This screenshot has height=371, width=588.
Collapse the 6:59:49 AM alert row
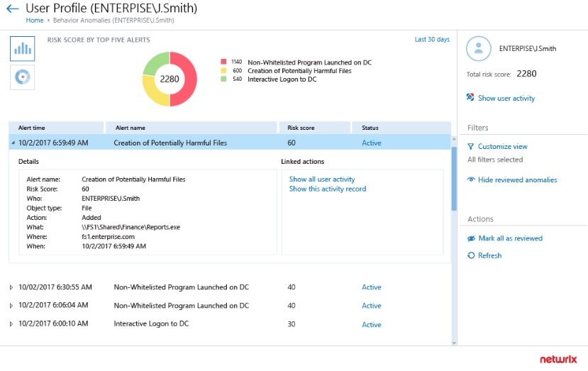tap(13, 143)
